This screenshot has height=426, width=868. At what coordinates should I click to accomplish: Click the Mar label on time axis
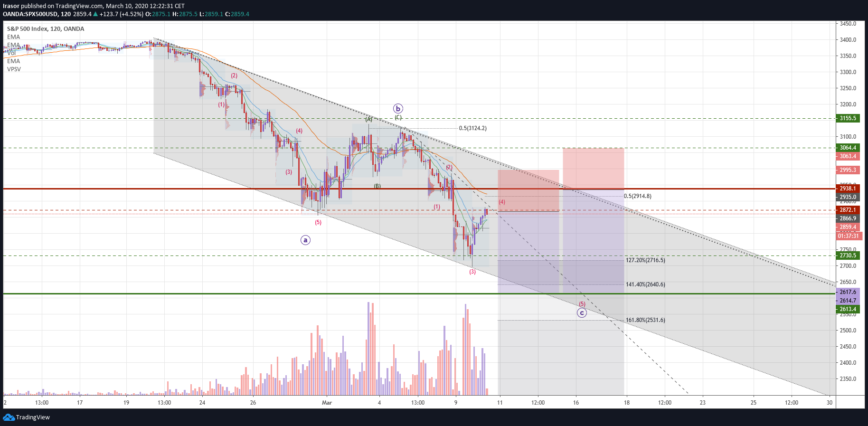(327, 403)
